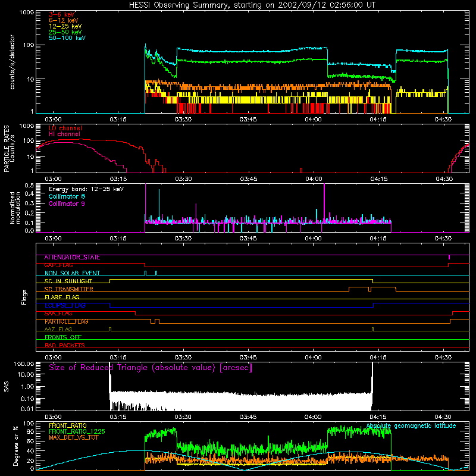Select the green 25-50 keV legend entry
This screenshot has width=476, height=476.
[65, 32]
